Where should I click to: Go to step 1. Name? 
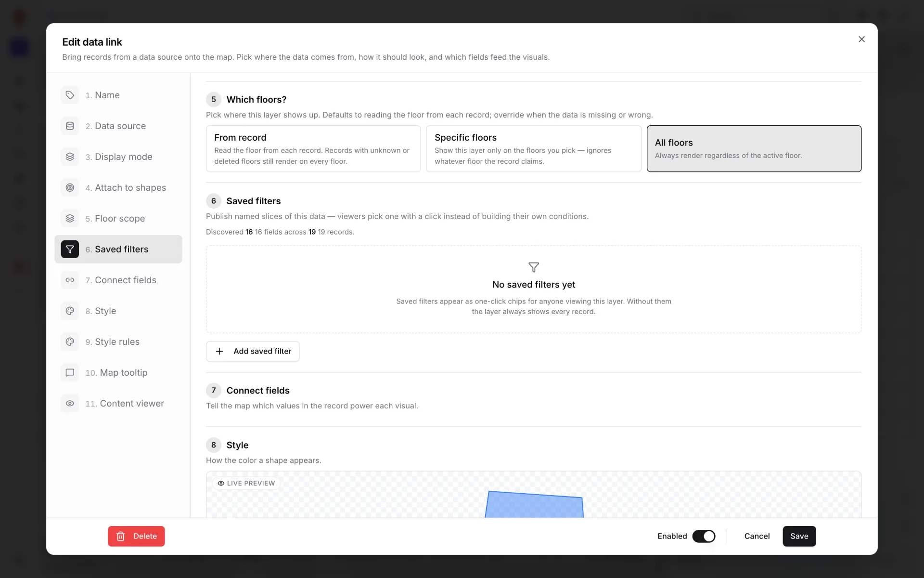118,95
